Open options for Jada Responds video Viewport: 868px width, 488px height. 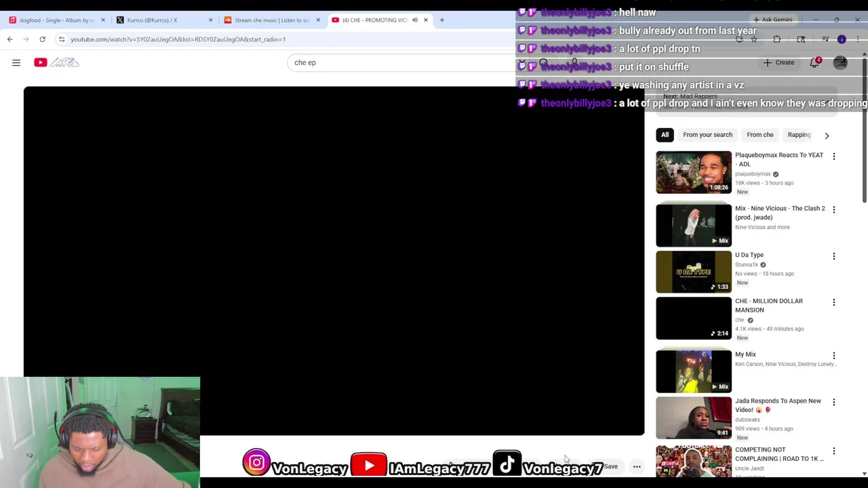(834, 402)
